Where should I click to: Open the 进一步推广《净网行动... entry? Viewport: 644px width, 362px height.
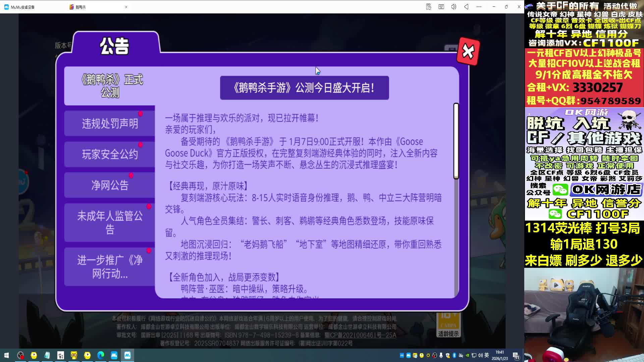coord(110,267)
